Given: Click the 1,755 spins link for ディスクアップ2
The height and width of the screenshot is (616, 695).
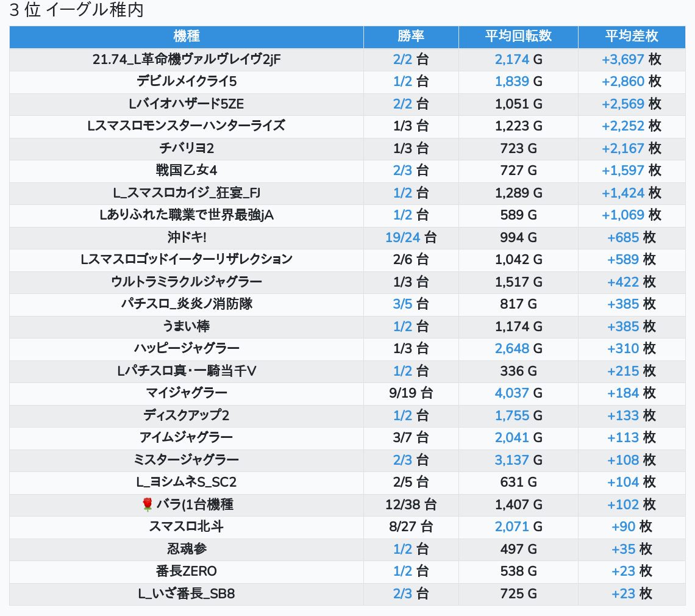Looking at the screenshot, I should [x=512, y=415].
